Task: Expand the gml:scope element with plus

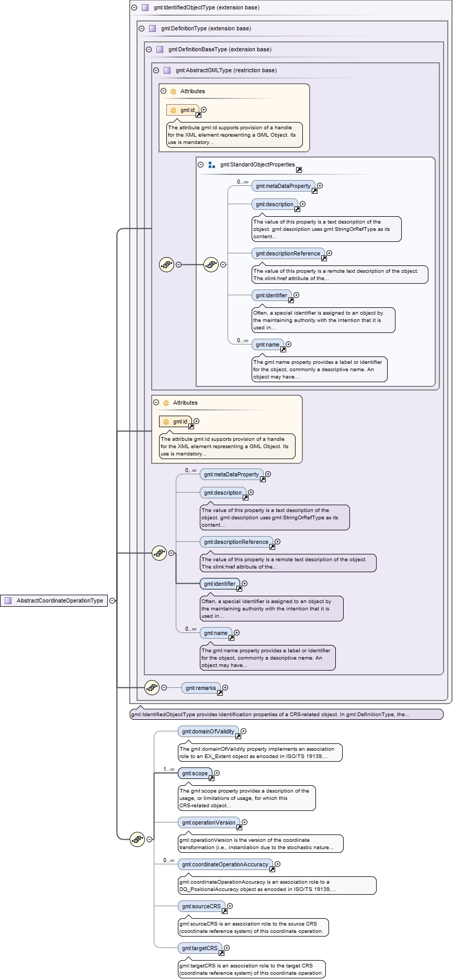Action: (x=217, y=773)
